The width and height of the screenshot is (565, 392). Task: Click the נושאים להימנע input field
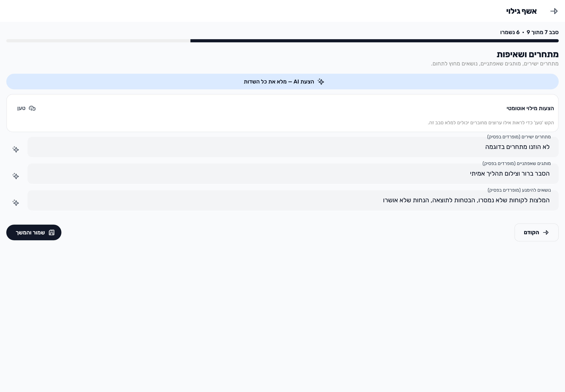(293, 200)
